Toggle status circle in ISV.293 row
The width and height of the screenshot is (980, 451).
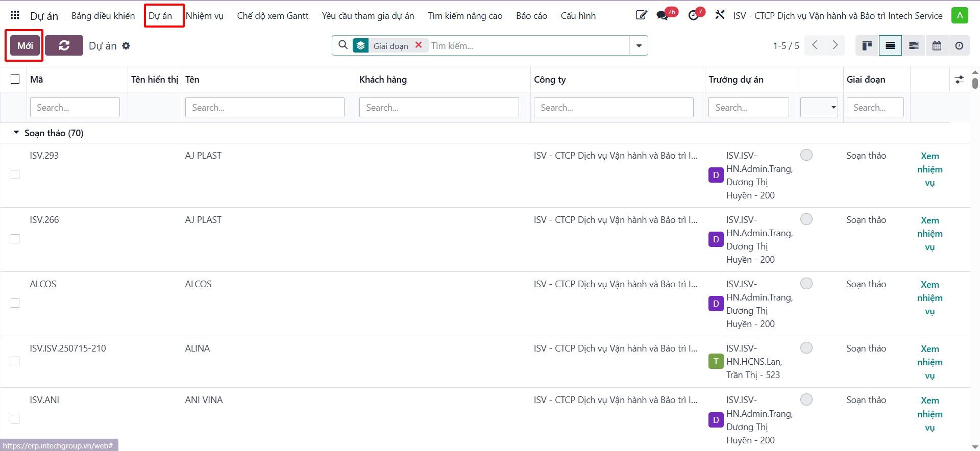coord(806,155)
